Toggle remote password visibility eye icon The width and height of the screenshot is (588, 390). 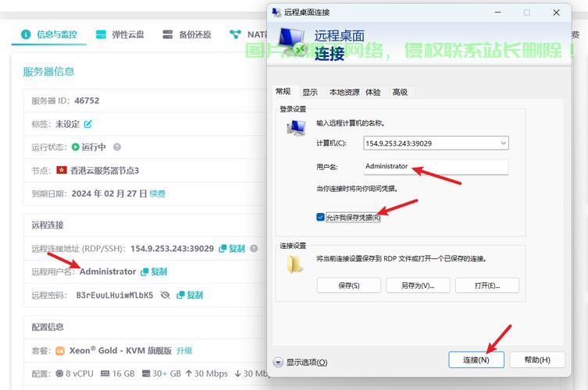coord(165,295)
